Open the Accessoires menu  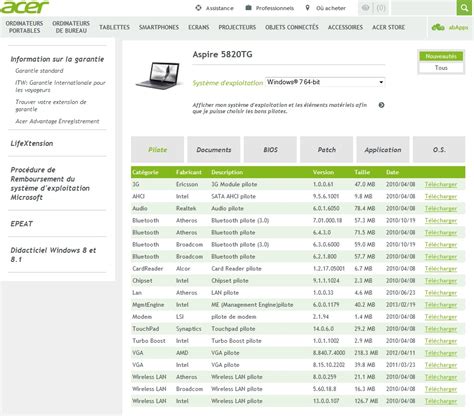345,27
